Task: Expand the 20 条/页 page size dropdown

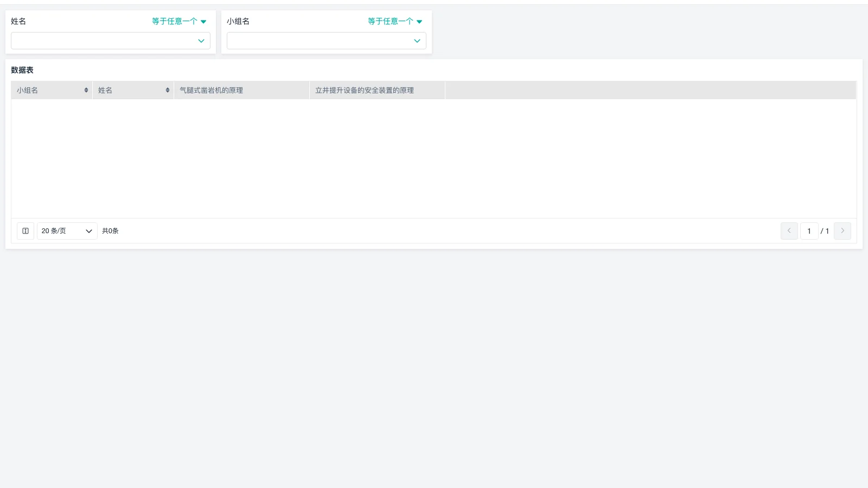Action: click(x=67, y=231)
